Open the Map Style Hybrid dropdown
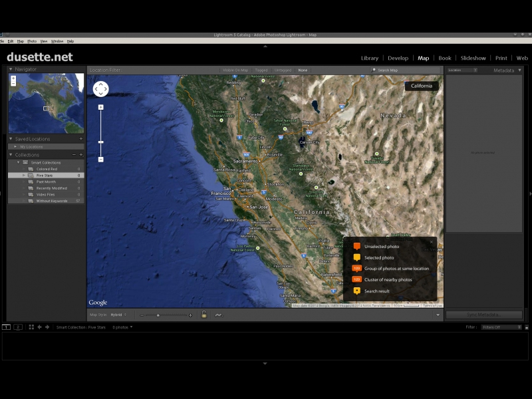This screenshot has height=399, width=532. click(118, 315)
